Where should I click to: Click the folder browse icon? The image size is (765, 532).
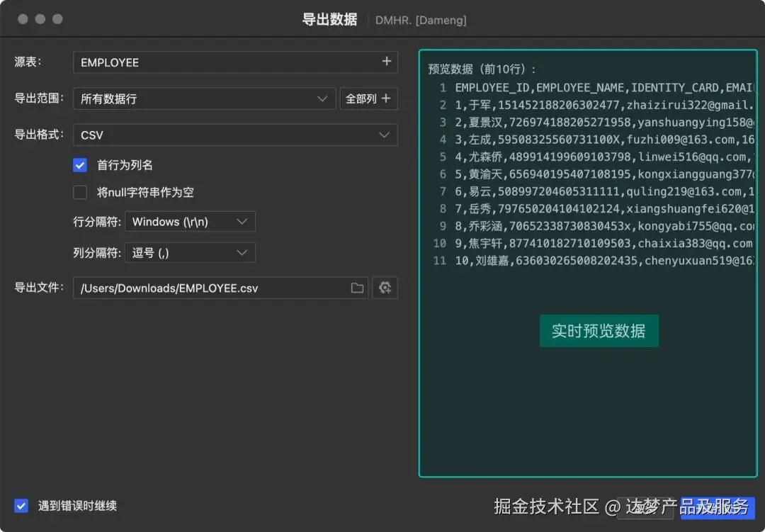point(357,288)
